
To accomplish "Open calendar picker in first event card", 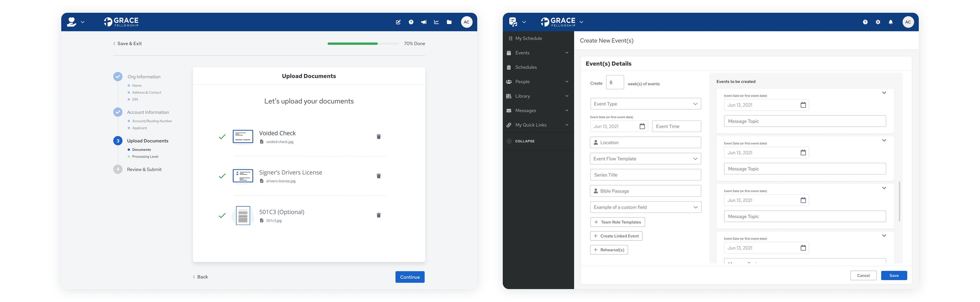I will [803, 105].
